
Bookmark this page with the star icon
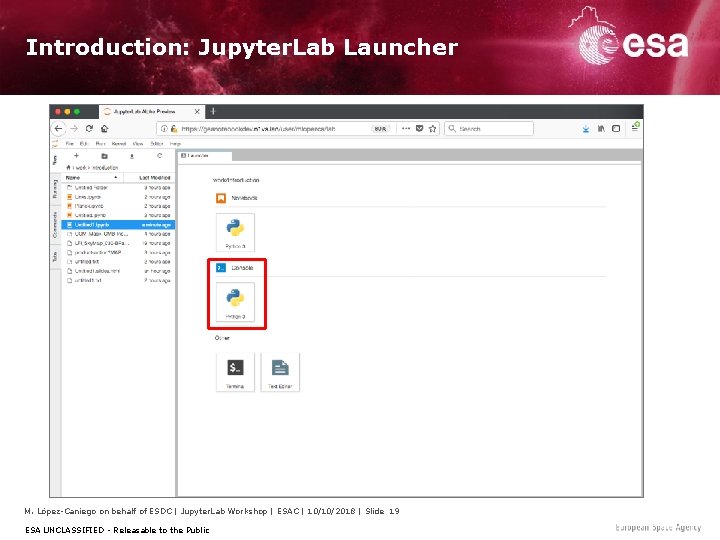(x=433, y=129)
